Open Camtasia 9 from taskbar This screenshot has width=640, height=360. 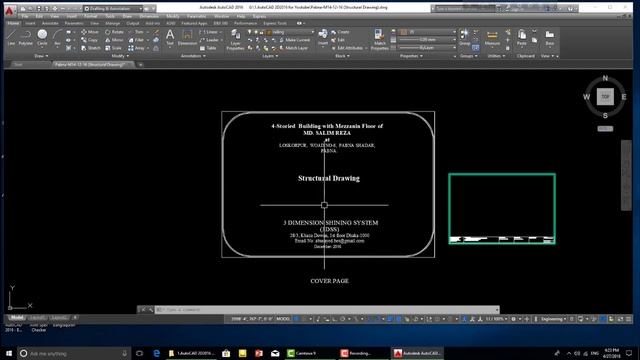pos(305,353)
